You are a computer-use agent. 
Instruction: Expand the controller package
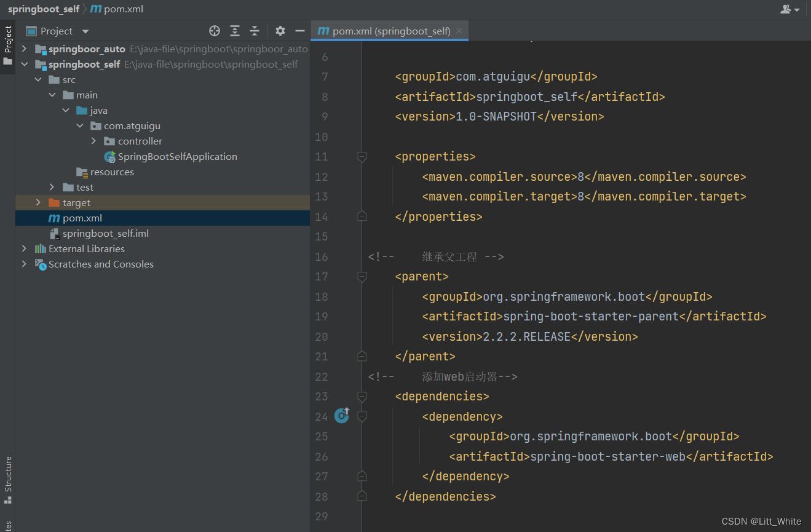coord(93,141)
